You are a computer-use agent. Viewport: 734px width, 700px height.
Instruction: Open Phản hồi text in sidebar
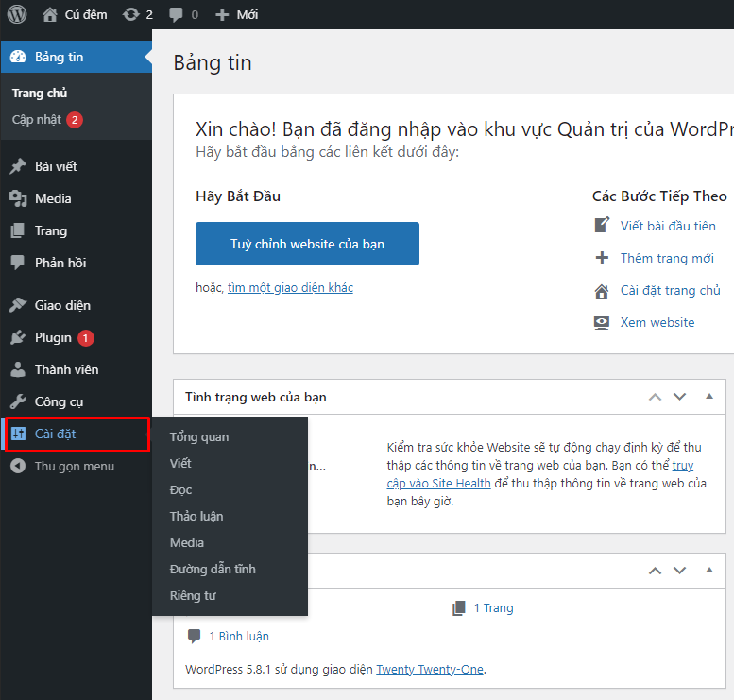click(x=60, y=263)
